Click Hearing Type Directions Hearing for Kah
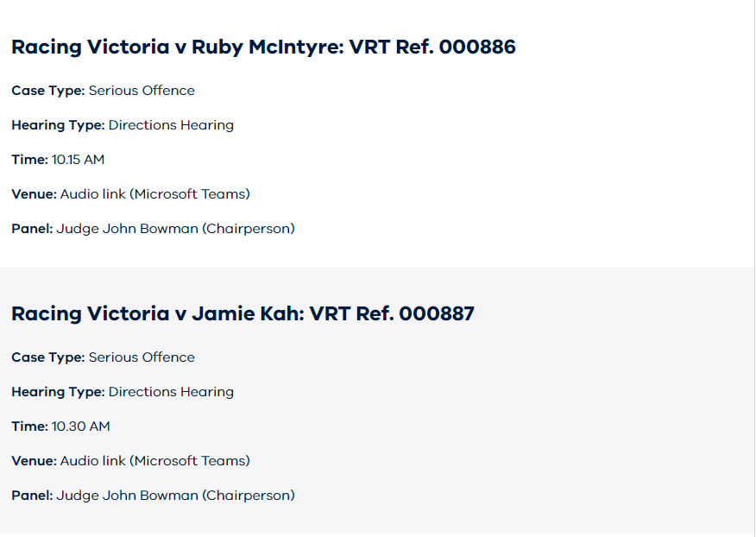 coord(123,392)
